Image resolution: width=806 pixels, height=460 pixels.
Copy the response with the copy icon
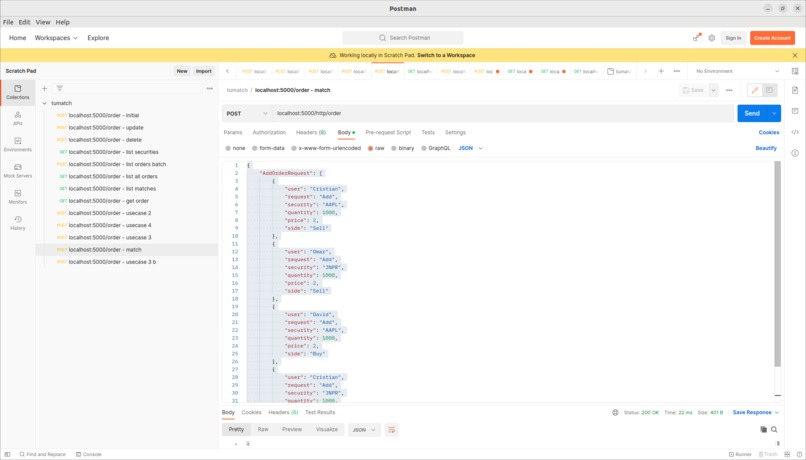tap(763, 430)
